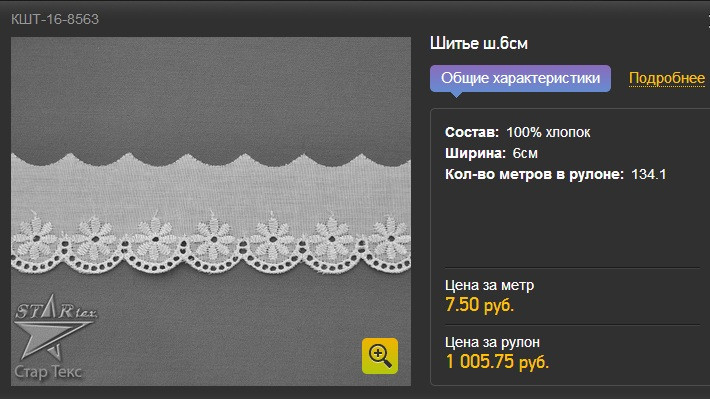The width and height of the screenshot is (710, 399).
Task: Click the embroidered daisy flower on lace
Action: coord(214,238)
